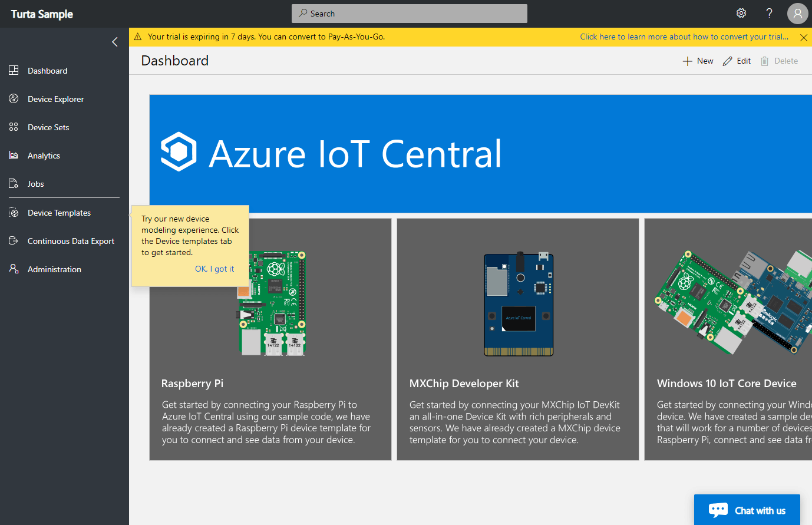Open Continuous Data Export

[71, 241]
